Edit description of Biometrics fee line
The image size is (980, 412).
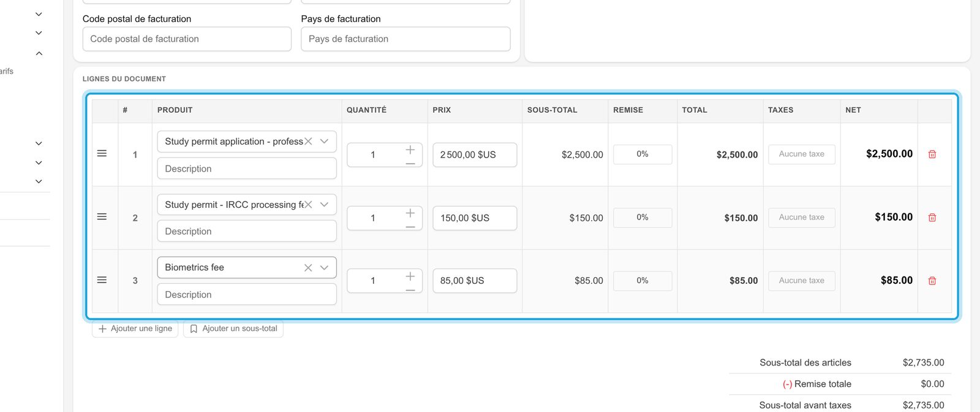(247, 294)
